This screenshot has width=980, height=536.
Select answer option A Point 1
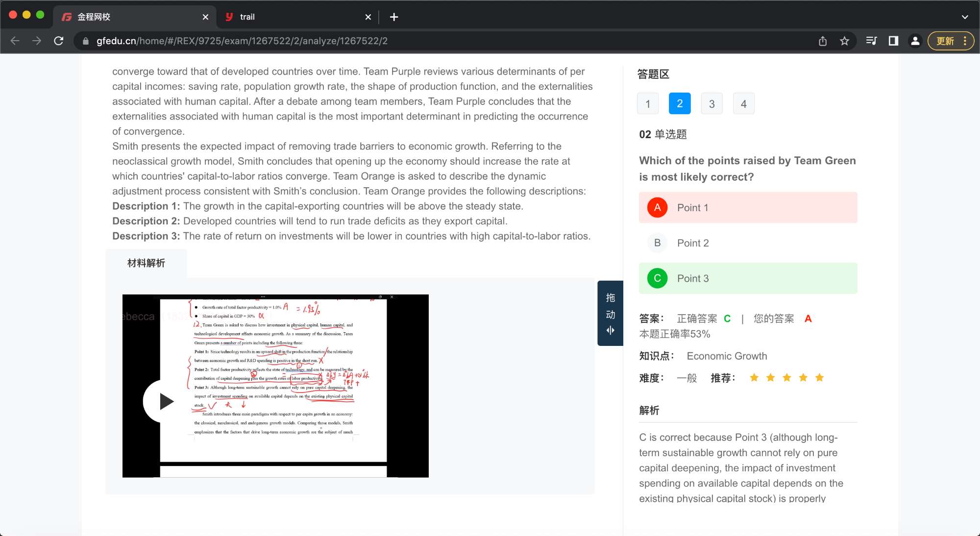pos(748,208)
